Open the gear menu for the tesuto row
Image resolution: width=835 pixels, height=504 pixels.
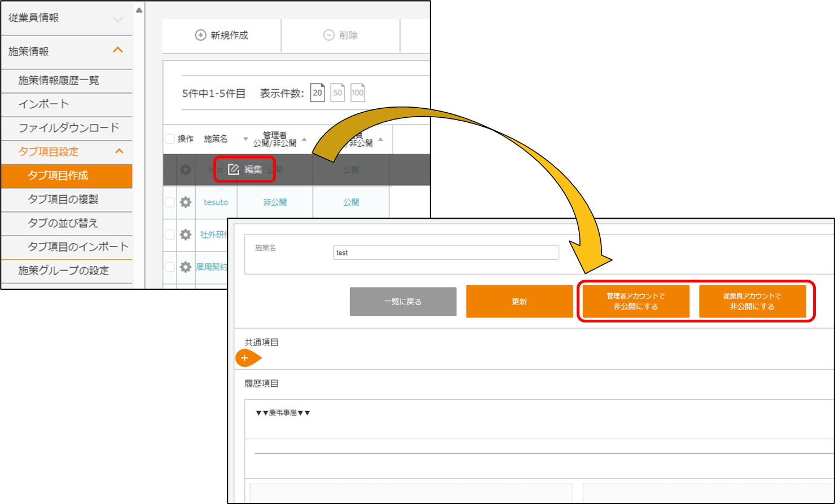tap(186, 202)
